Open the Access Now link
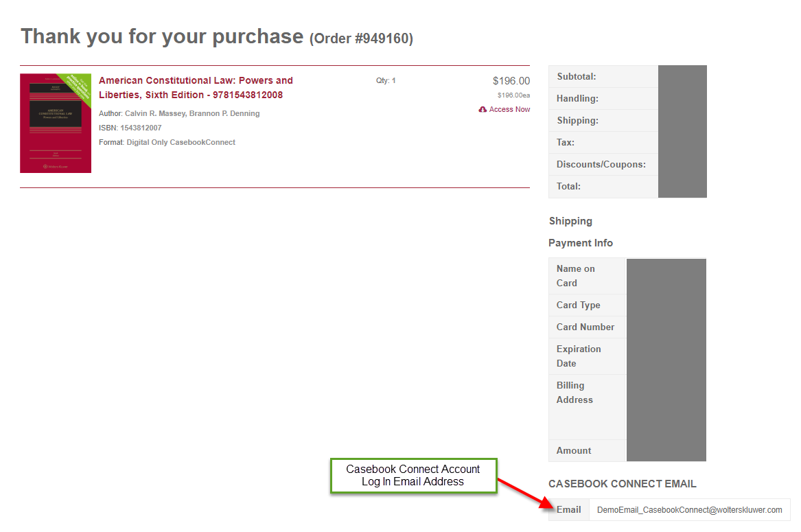Image resolution: width=801 pixels, height=532 pixels. (509, 109)
